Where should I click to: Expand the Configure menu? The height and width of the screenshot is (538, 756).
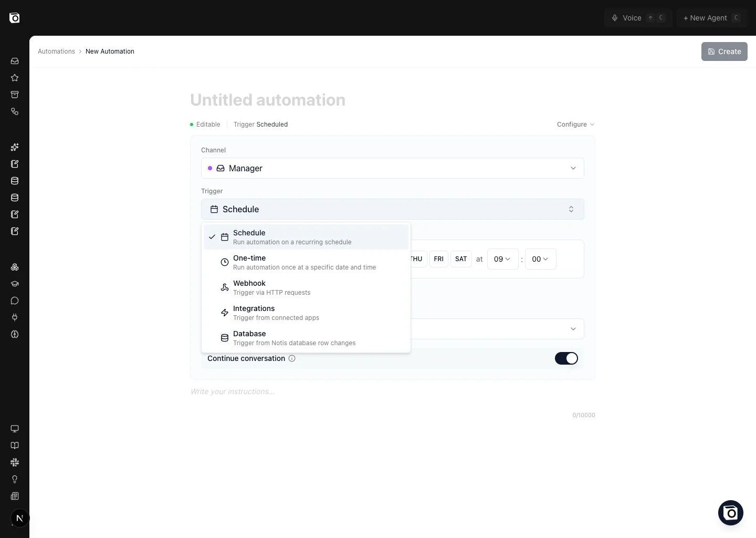[x=575, y=125]
